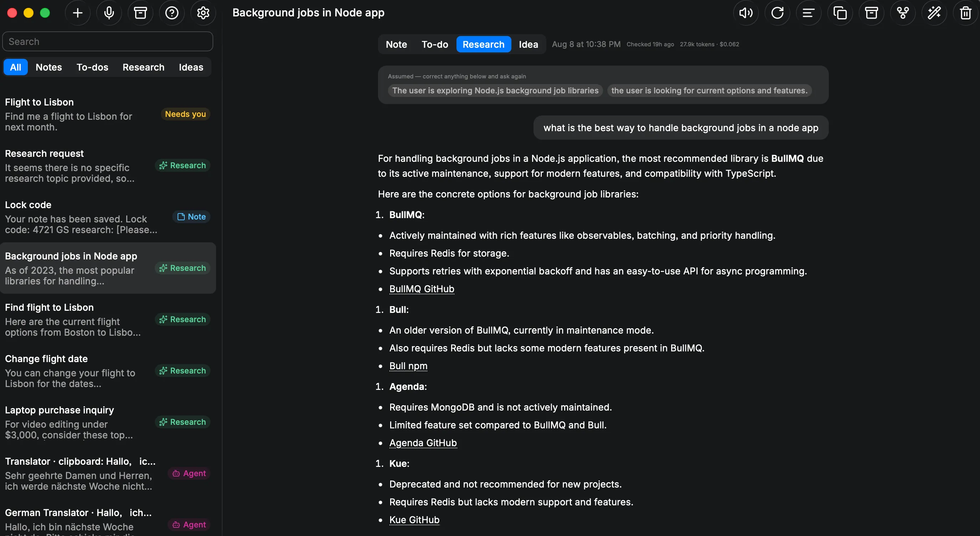
Task: Click Research badge on Research request row
Action: tap(183, 165)
